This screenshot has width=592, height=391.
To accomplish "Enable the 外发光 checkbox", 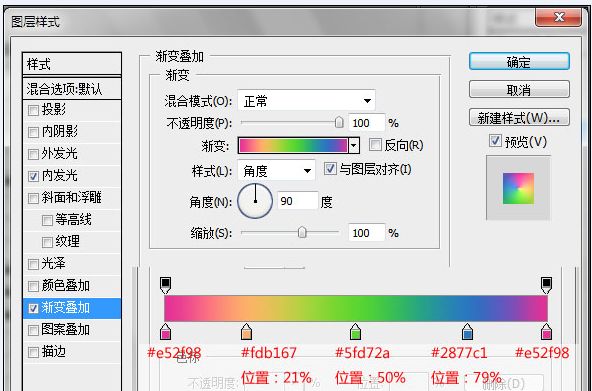I will [33, 154].
